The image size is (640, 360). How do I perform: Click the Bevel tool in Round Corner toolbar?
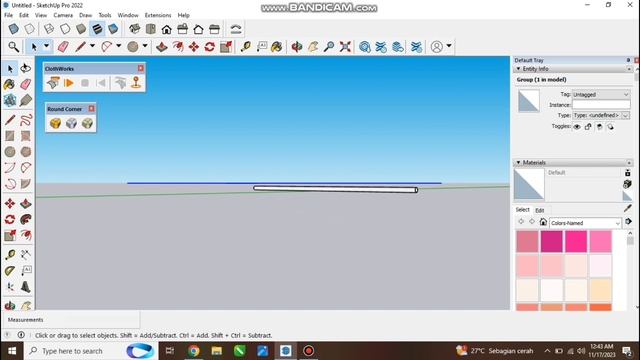pos(87,123)
